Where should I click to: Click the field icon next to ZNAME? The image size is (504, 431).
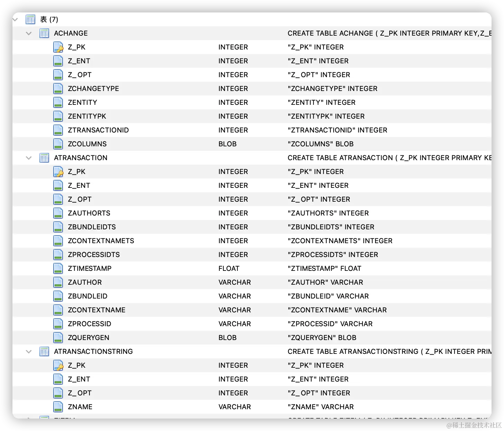(x=58, y=406)
